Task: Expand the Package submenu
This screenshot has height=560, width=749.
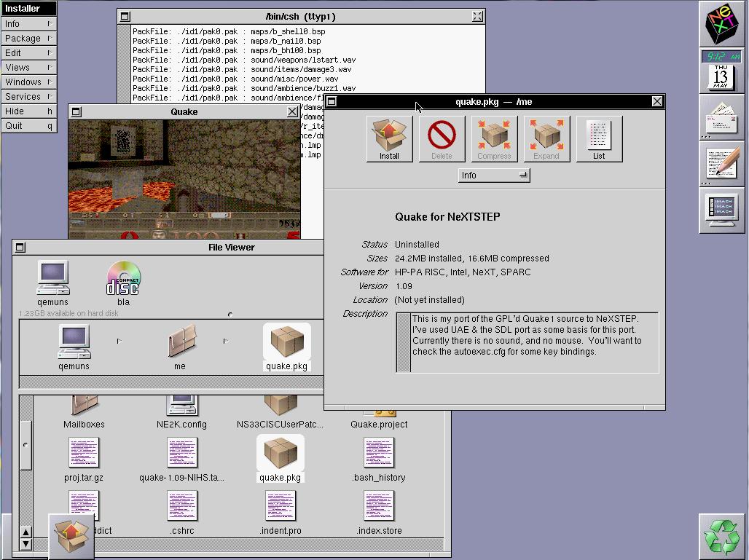Action: [29, 38]
